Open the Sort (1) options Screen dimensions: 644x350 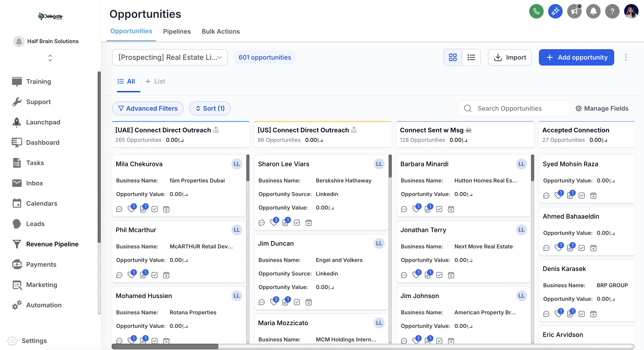(x=210, y=108)
